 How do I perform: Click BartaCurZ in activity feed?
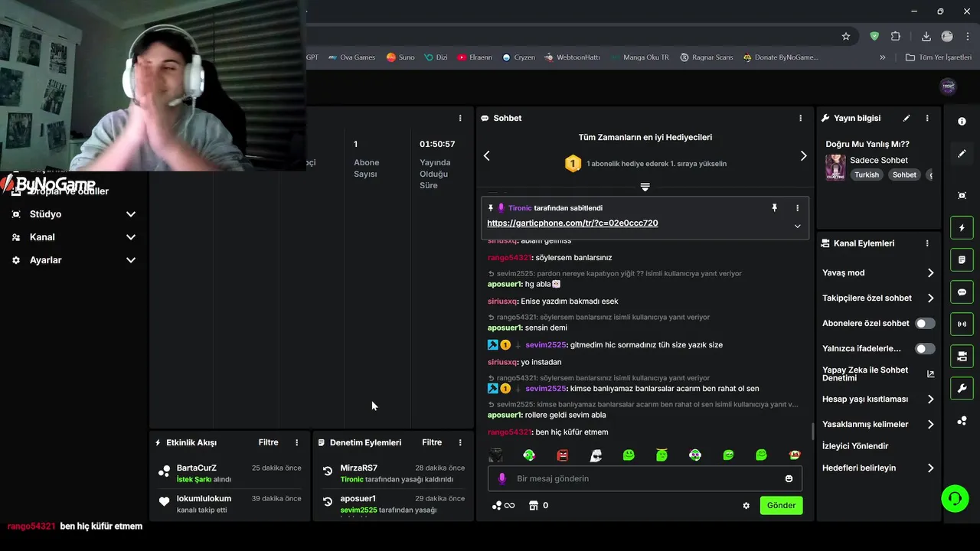(196, 468)
